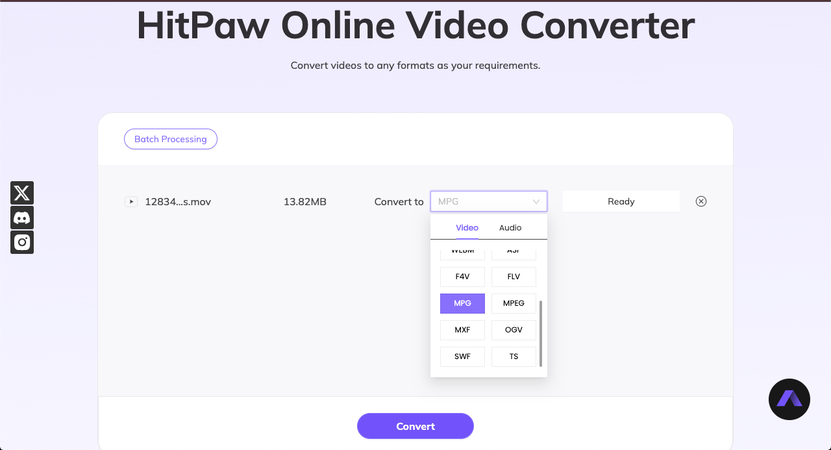Open the Instagram social link
831x450 pixels.
pos(22,242)
